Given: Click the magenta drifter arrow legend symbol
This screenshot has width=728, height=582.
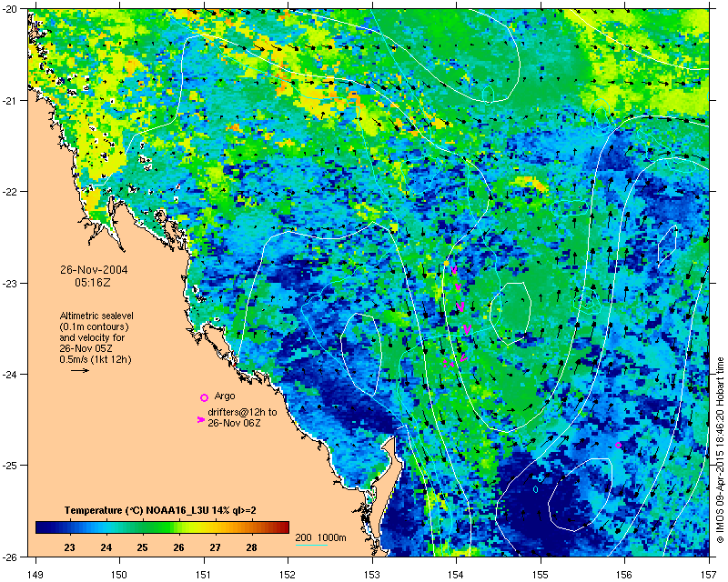Looking at the screenshot, I should point(200,419).
